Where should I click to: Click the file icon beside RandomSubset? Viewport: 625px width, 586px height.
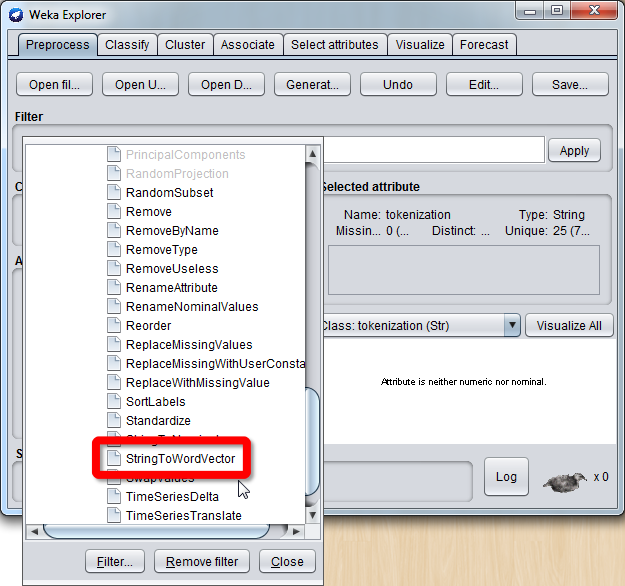coord(114,192)
